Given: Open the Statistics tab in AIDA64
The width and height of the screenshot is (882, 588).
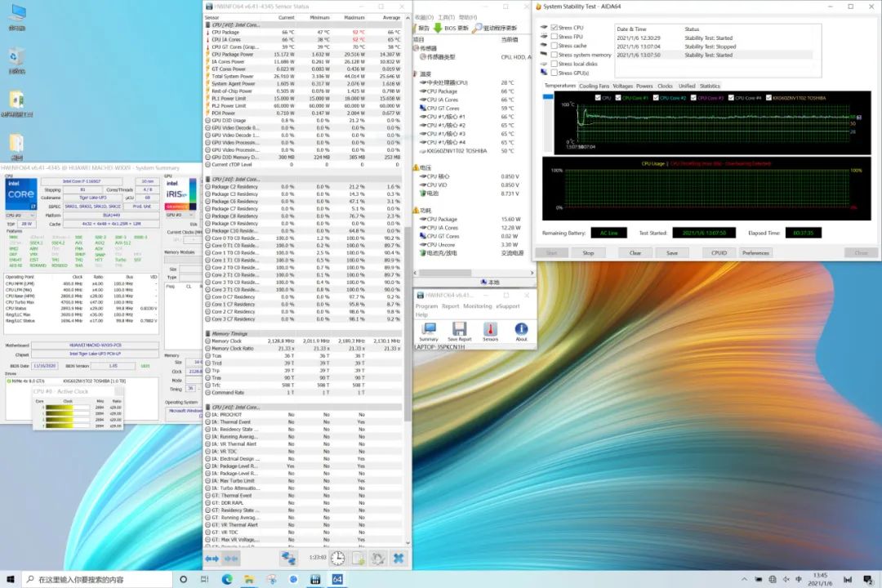Looking at the screenshot, I should 710,86.
